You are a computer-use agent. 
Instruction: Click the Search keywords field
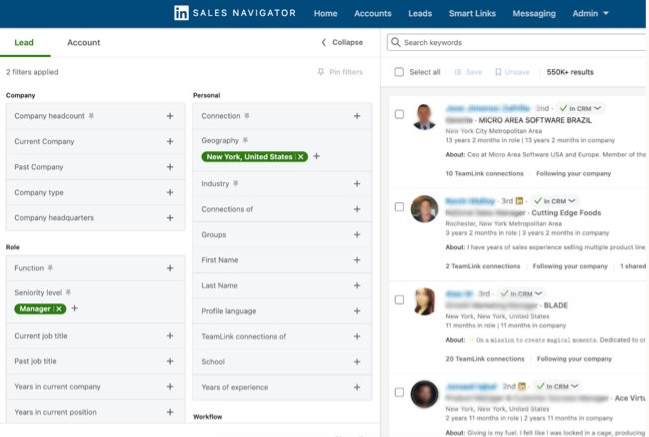(517, 42)
